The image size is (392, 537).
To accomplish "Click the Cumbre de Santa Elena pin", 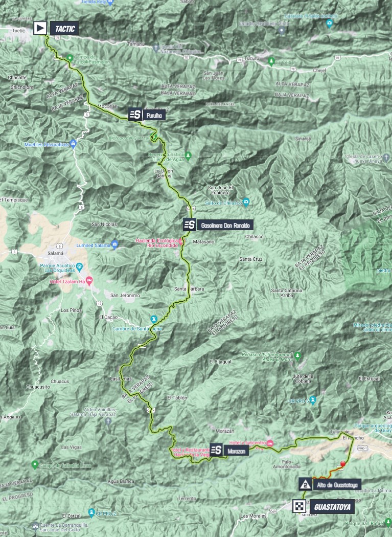I will tap(153, 319).
